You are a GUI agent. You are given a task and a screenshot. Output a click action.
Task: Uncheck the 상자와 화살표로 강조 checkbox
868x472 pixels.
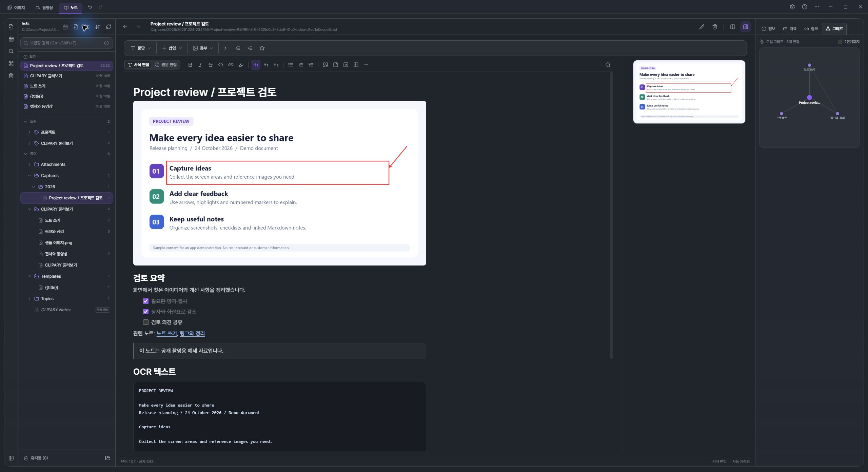tap(146, 312)
